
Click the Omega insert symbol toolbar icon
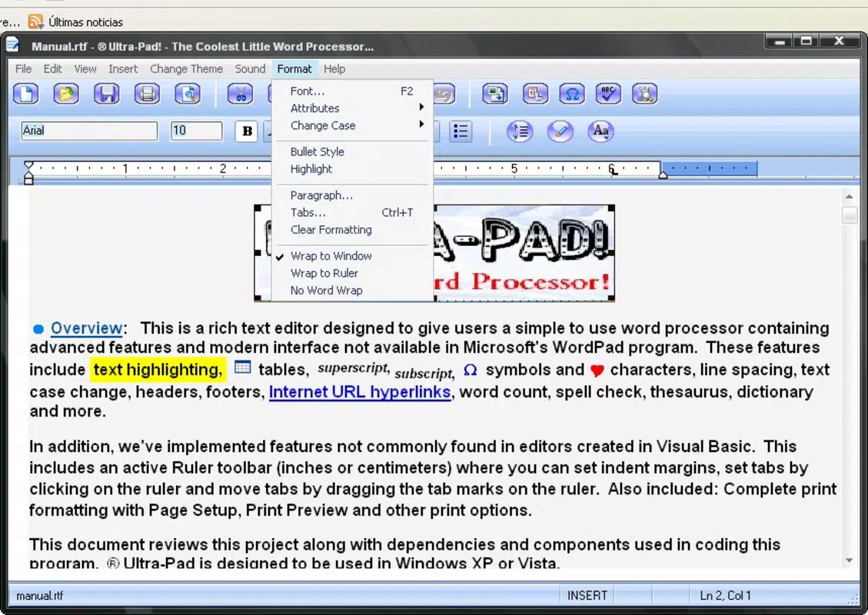pos(573,94)
